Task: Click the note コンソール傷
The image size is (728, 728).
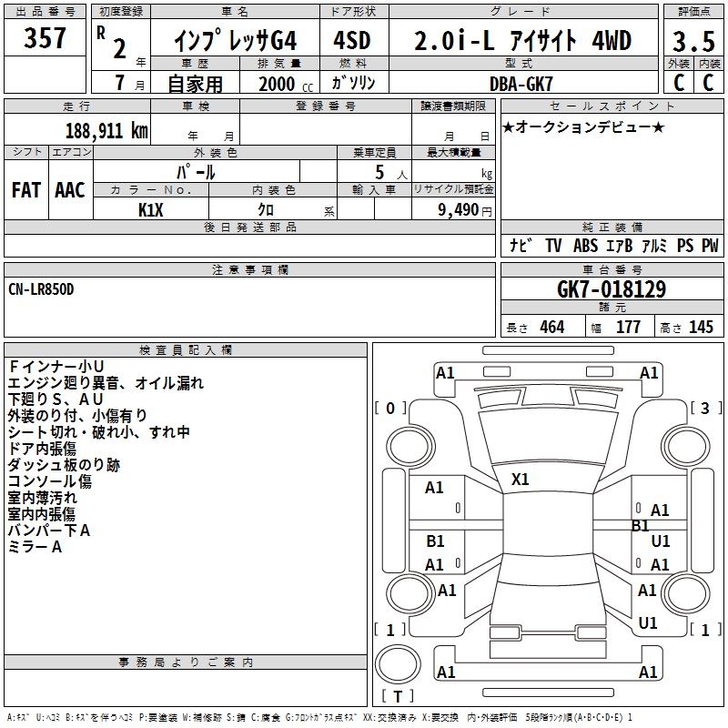Action: pos(50,481)
